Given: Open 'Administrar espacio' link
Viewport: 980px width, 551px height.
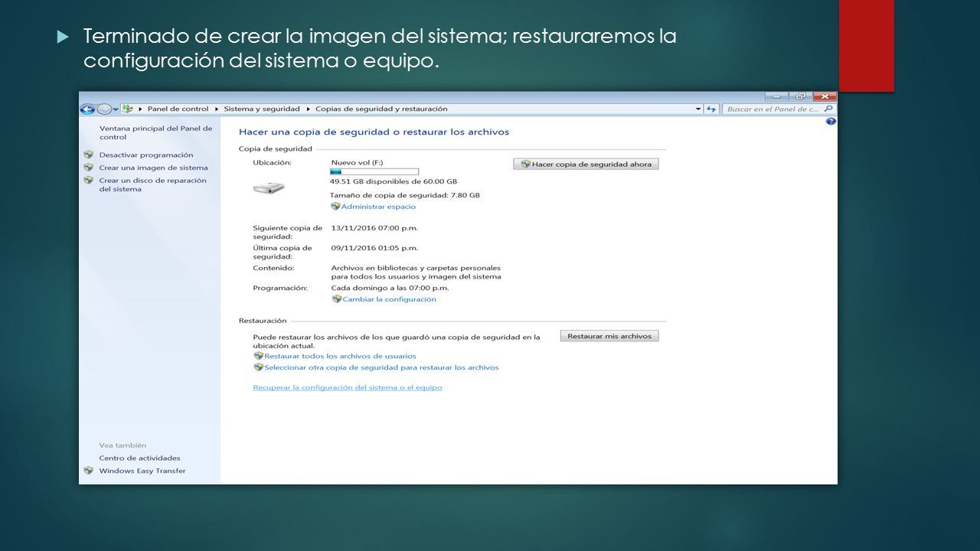Looking at the screenshot, I should 378,207.
